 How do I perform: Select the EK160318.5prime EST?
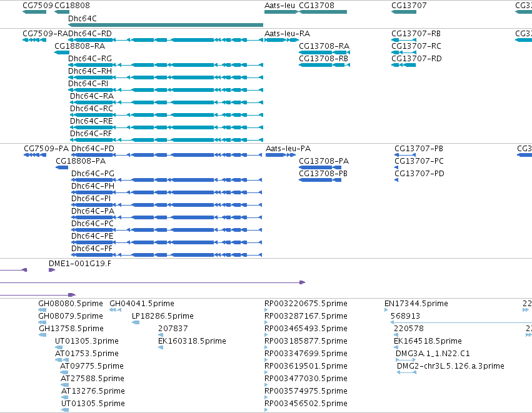click(x=161, y=347)
